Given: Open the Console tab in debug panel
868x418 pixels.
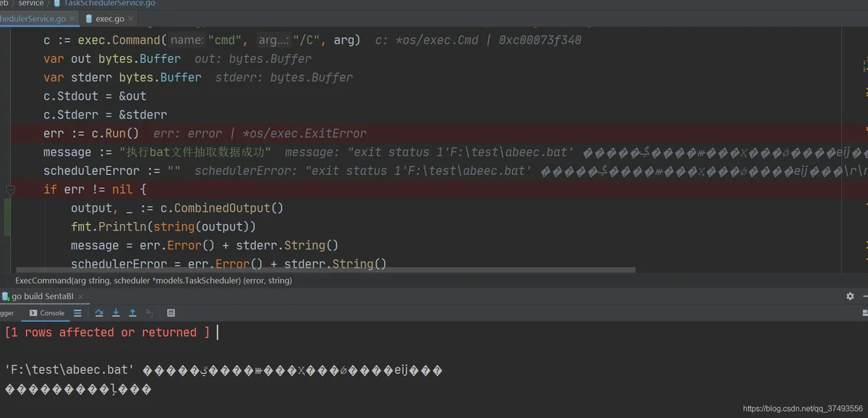Looking at the screenshot, I should [47, 313].
